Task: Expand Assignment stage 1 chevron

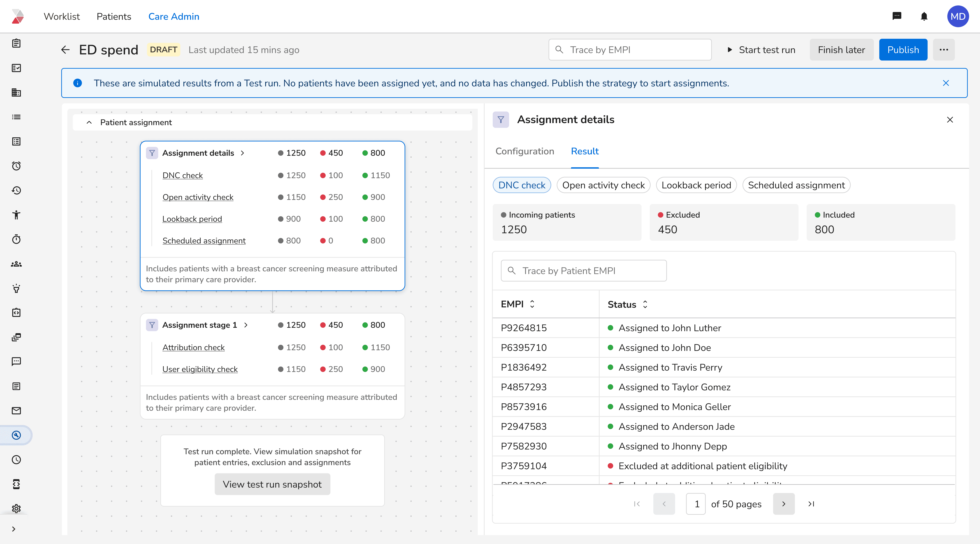Action: [x=246, y=325]
